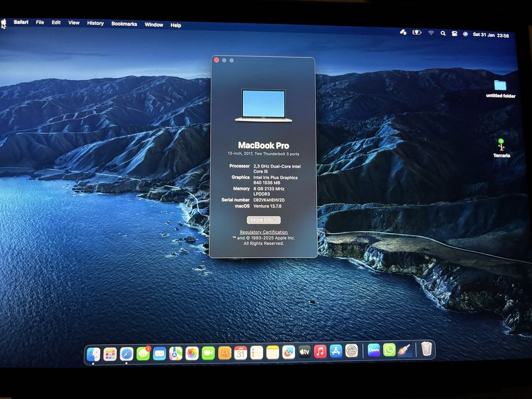Click the More Info... button
This screenshot has height=399, width=532.
click(x=263, y=220)
